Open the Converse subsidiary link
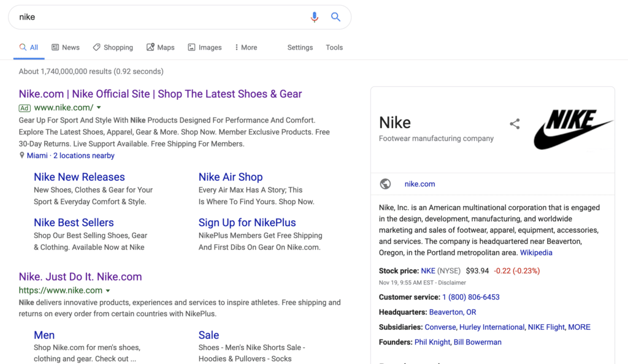The image size is (628, 364). (x=440, y=327)
